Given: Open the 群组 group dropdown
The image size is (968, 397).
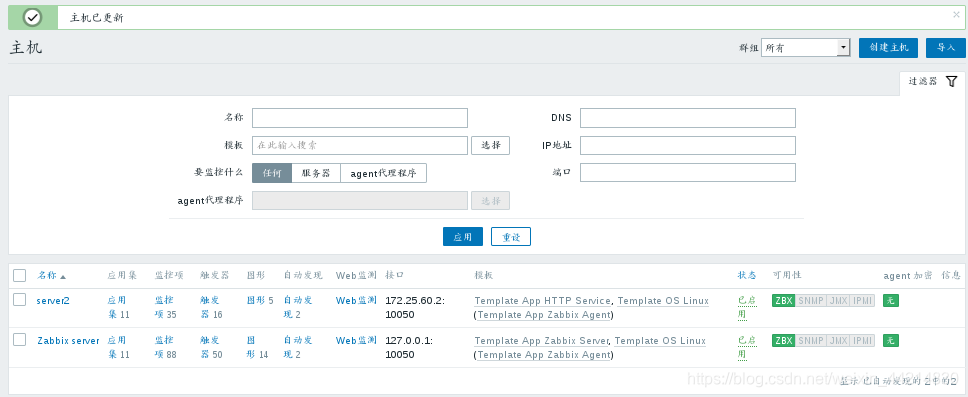Looking at the screenshot, I should pos(806,48).
